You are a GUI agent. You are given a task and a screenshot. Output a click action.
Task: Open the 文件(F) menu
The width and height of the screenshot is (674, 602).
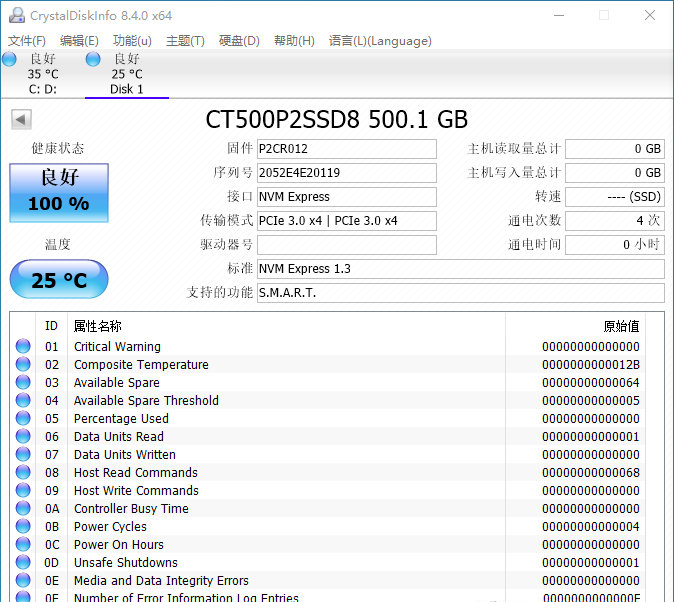tap(27, 41)
